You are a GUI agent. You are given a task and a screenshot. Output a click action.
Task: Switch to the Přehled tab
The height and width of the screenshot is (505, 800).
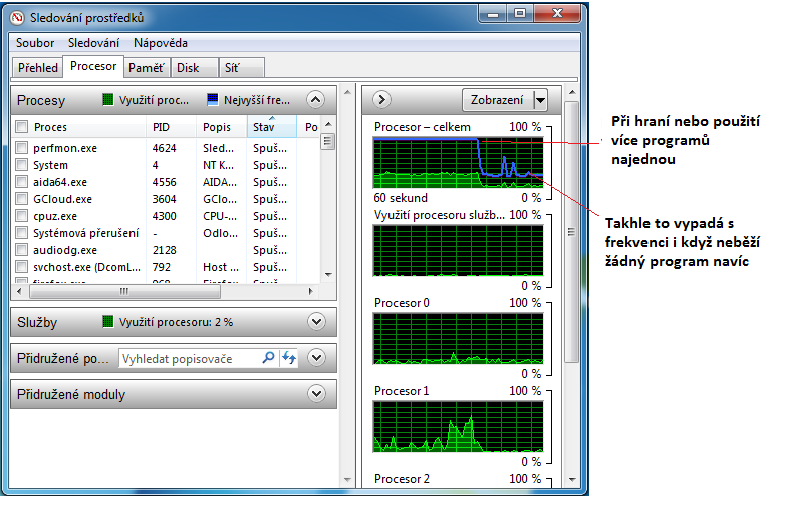click(x=37, y=67)
